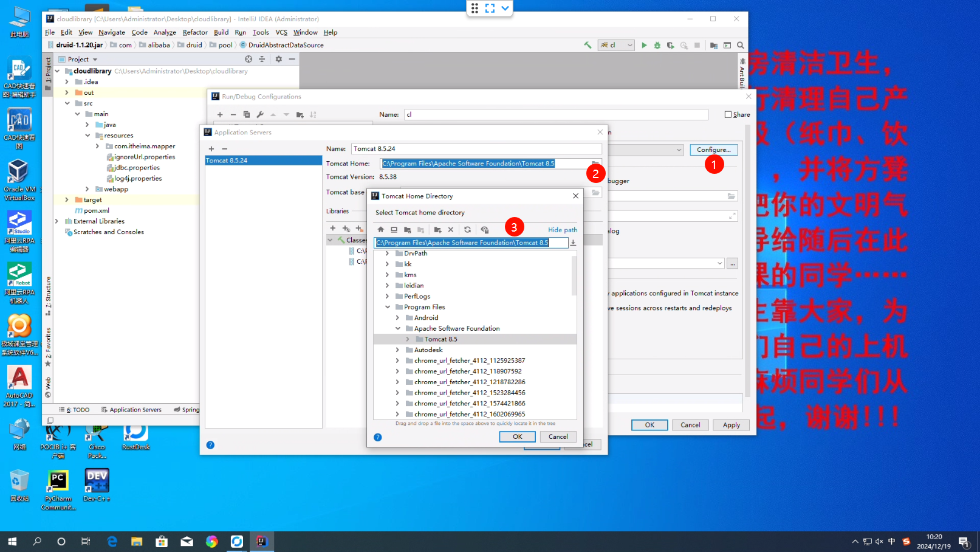
Task: Remove run configuration minus icon
Action: click(x=233, y=114)
